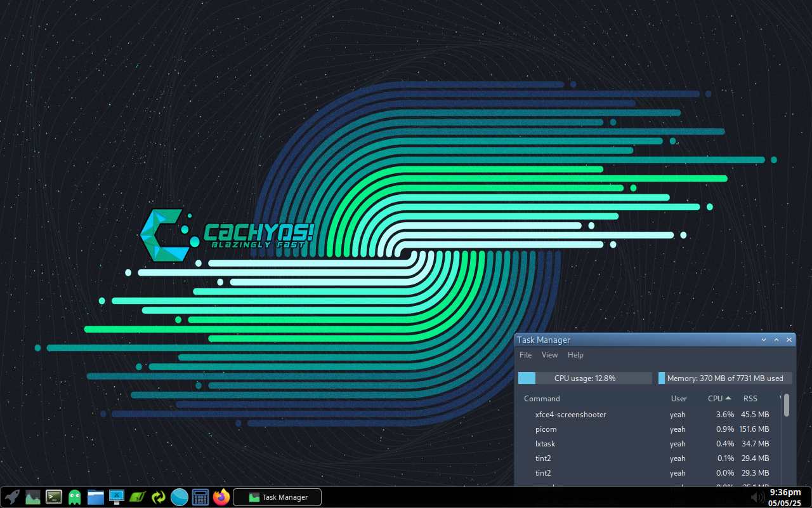Click the Task Manager title bar text
Screen dimensions: 812x508
pos(544,340)
